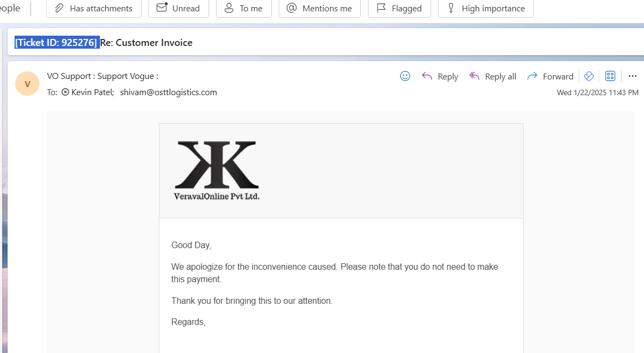Filter by Mentions me

click(x=319, y=8)
